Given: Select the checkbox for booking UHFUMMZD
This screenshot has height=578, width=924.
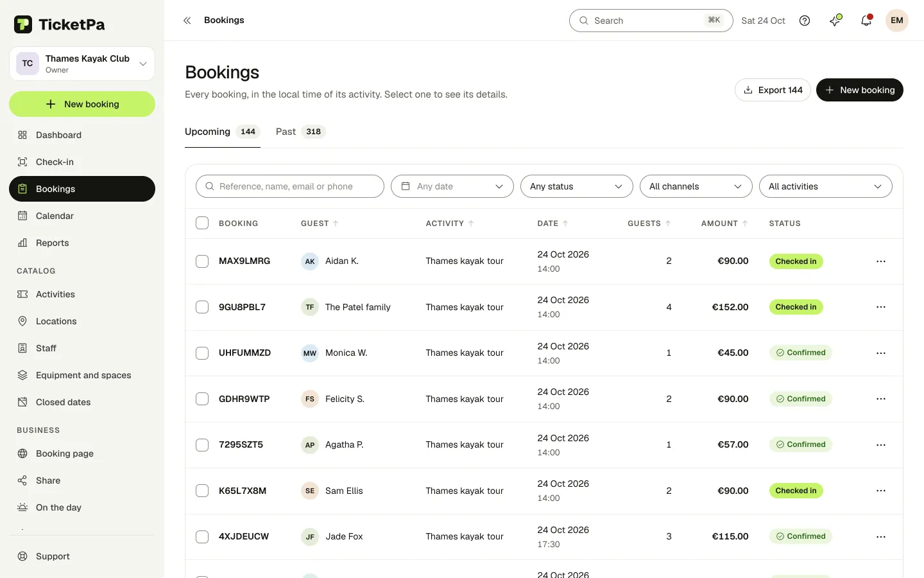Looking at the screenshot, I should pos(202,353).
